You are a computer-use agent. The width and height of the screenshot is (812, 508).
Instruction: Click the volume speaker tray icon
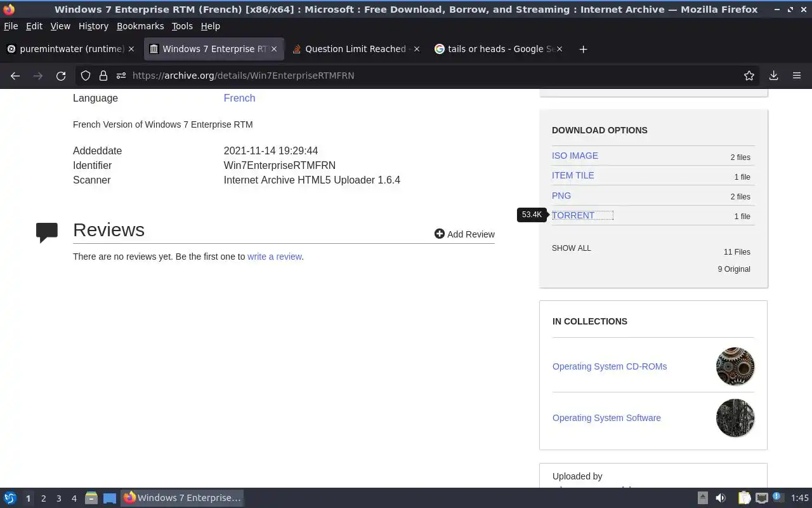(x=721, y=498)
